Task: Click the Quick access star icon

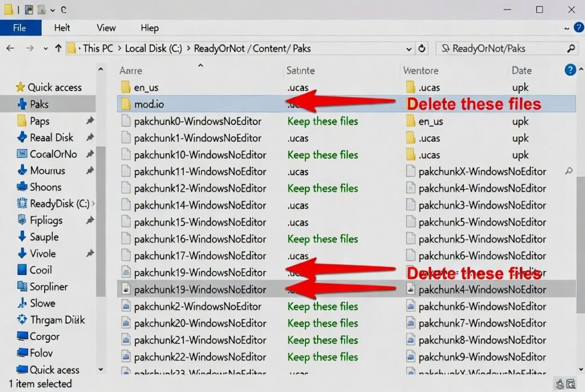Action: click(x=21, y=87)
